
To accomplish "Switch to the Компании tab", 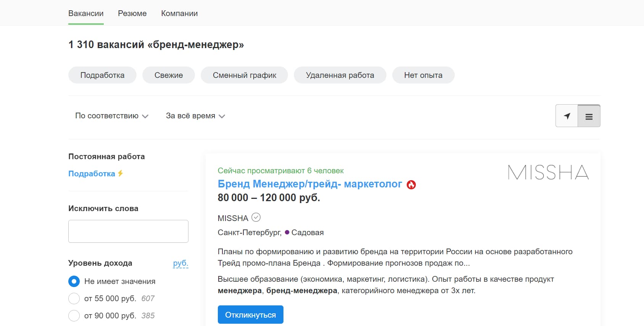I will pos(180,13).
